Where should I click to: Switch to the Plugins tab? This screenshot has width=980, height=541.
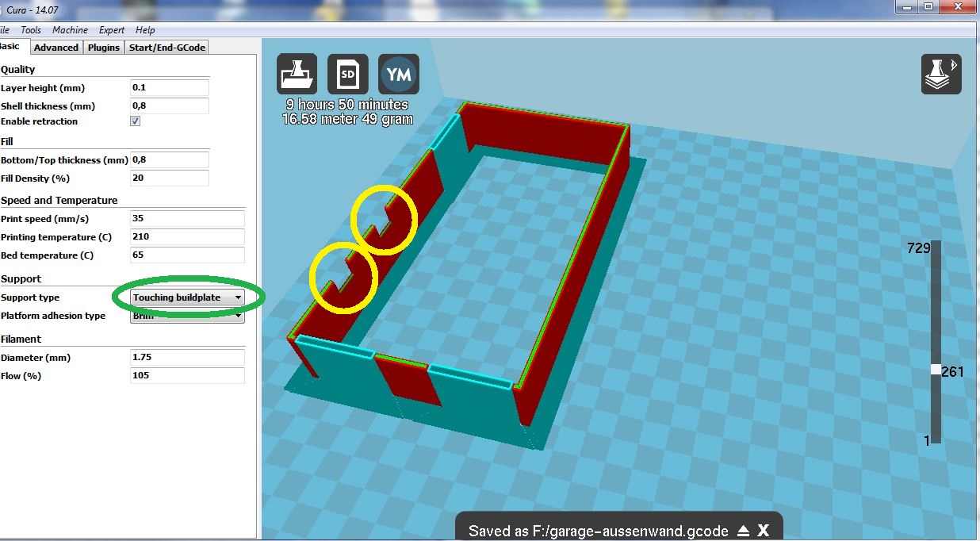(104, 48)
